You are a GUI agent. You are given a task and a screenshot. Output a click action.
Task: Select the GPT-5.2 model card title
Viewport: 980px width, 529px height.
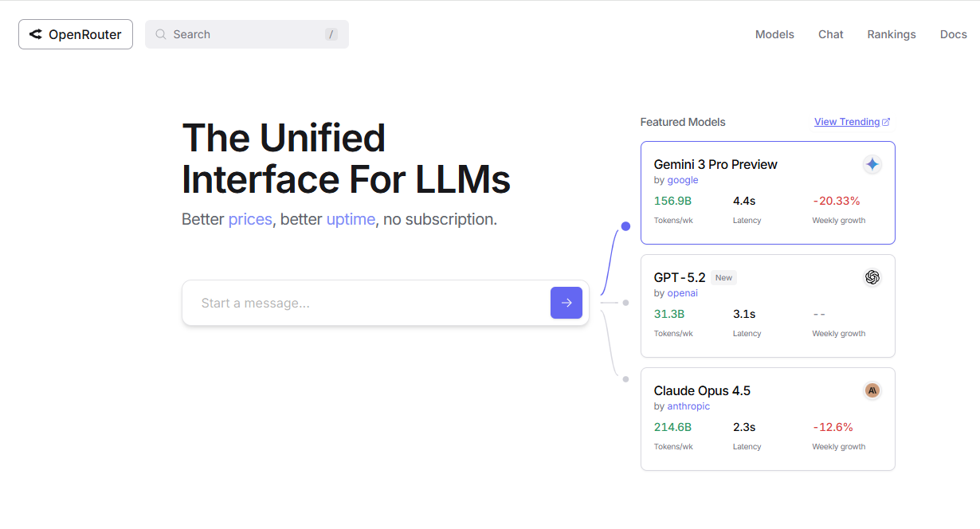tap(680, 277)
